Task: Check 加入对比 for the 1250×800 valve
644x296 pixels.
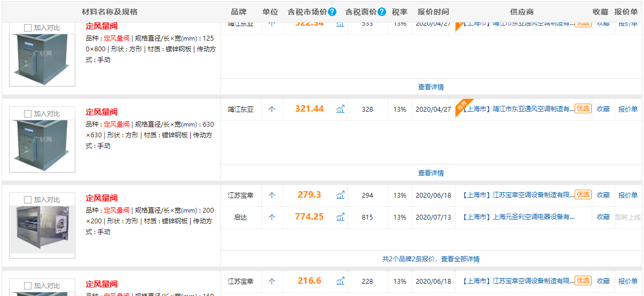Action: pos(28,28)
